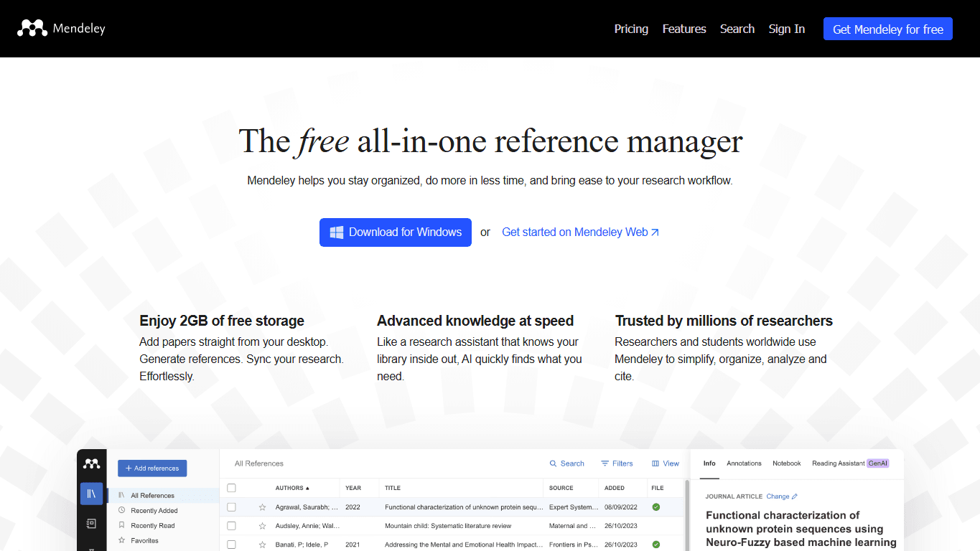Screen dimensions: 980x551
Task: Tick the checkbox for Banati, P row
Action: click(x=231, y=545)
